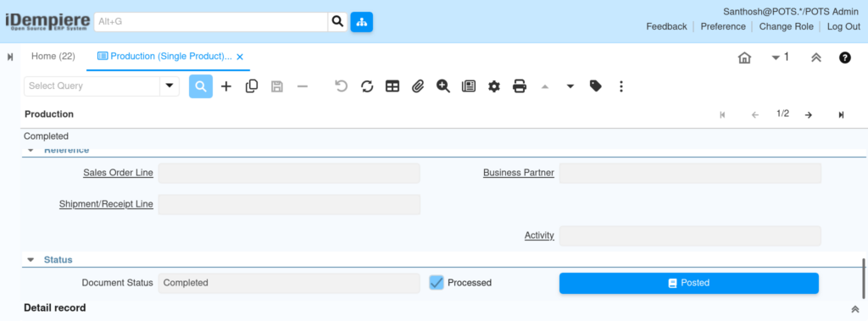Image resolution: width=868 pixels, height=321 pixels.
Task: Click the Sales Order Line label link
Action: 118,173
